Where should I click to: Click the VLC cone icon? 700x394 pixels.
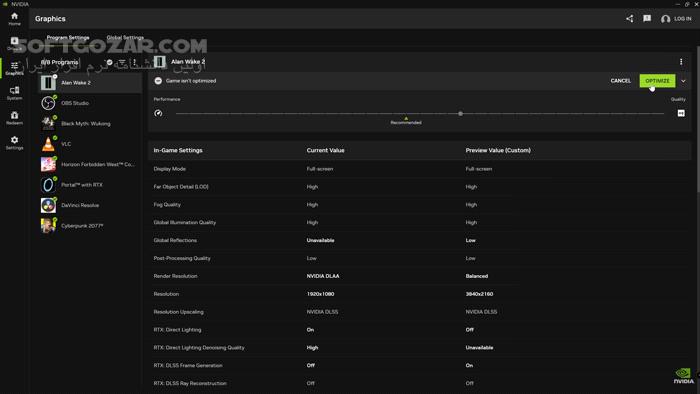click(48, 144)
